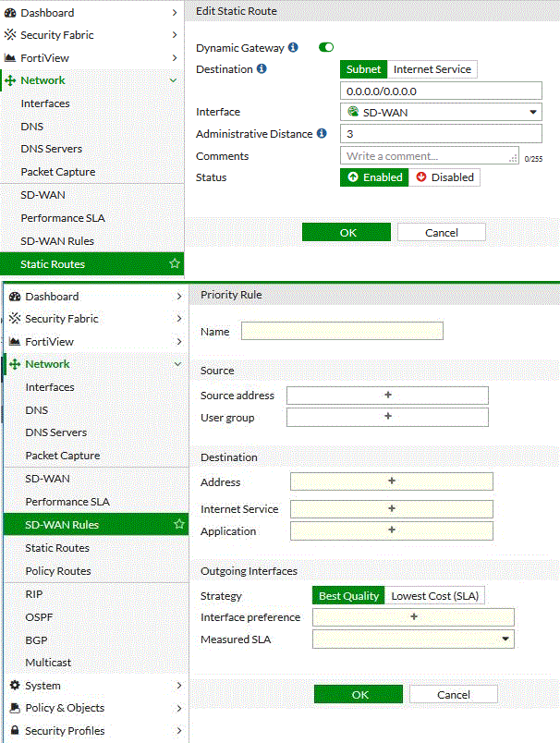Viewport: 560px width, 743px height.
Task: Click the Security Fabric icon in the top menu
Action: point(10,34)
